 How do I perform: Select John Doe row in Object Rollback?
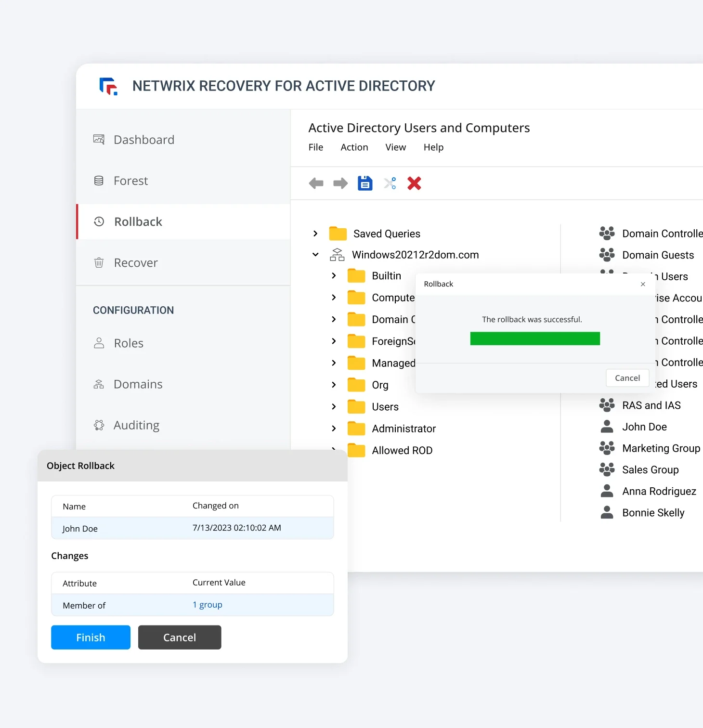(x=193, y=528)
